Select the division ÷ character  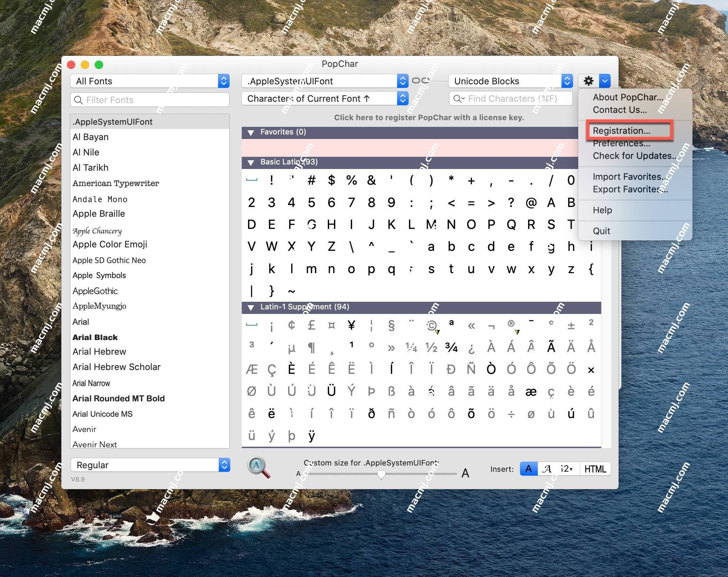pyautogui.click(x=511, y=414)
